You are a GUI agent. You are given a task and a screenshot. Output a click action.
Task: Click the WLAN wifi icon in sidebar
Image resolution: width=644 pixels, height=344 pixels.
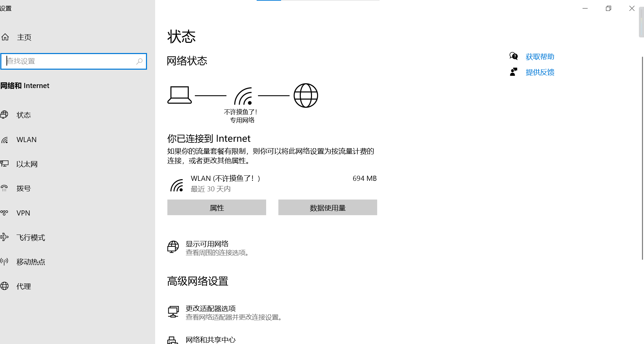click(4, 140)
